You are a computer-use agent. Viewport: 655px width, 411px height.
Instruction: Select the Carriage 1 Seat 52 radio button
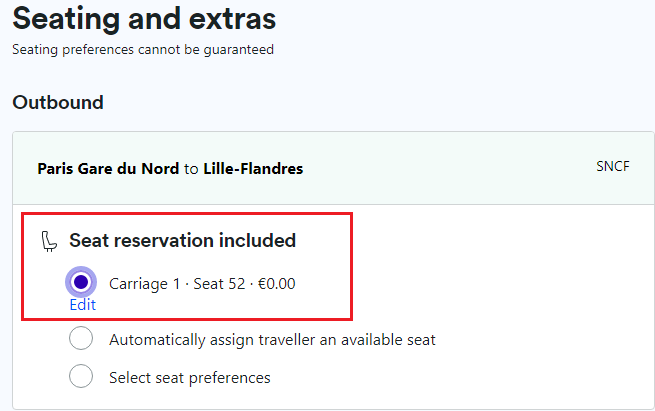(x=81, y=282)
